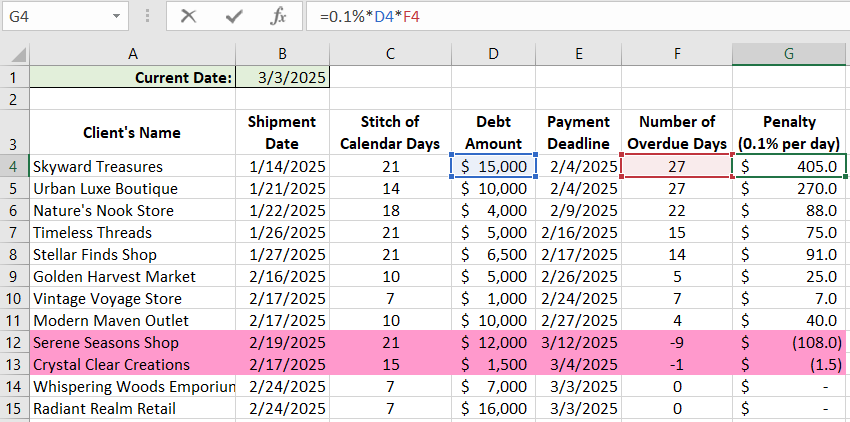
Task: Open the Insert Function fx dialog
Action: (x=279, y=17)
